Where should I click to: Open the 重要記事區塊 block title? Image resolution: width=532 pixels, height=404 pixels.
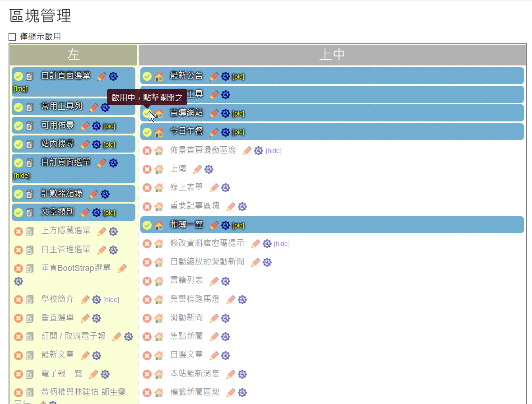[194, 206]
